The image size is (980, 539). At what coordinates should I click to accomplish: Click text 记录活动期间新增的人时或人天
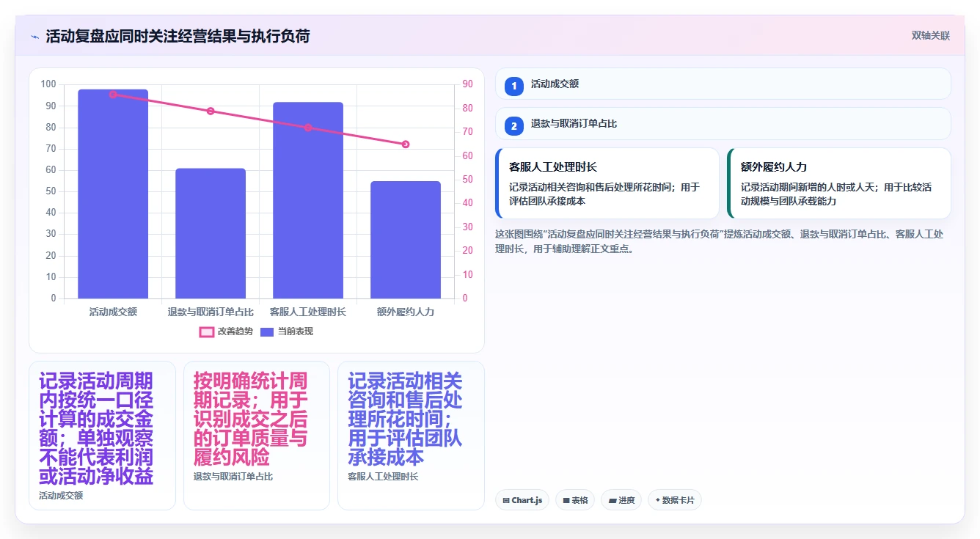810,187
